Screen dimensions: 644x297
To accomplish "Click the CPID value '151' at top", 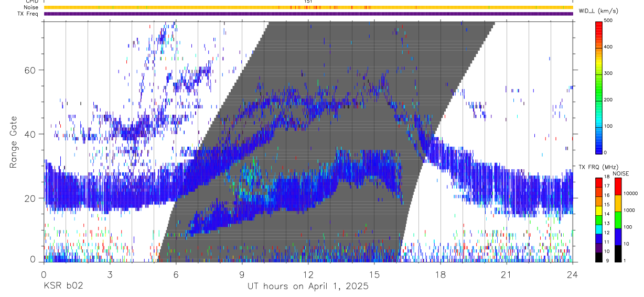I will (308, 2).
